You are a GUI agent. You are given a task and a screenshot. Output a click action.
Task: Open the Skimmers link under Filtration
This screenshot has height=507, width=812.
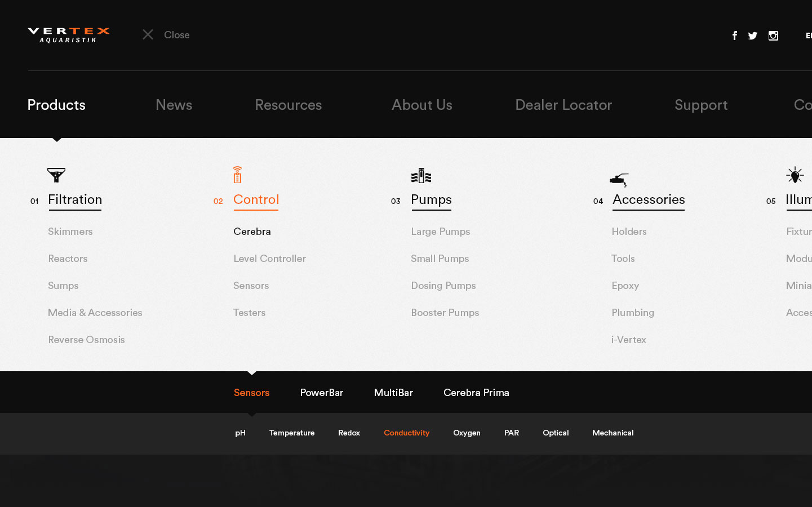pyautogui.click(x=70, y=232)
